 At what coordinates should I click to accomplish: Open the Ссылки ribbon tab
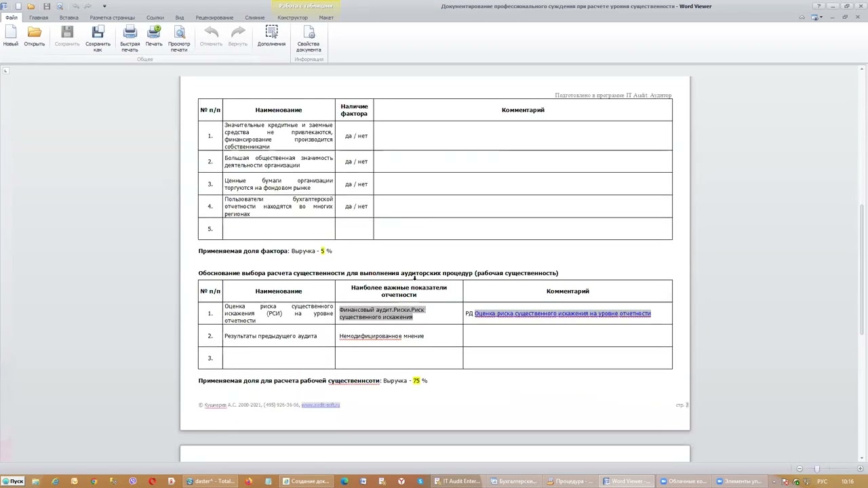[x=155, y=18]
